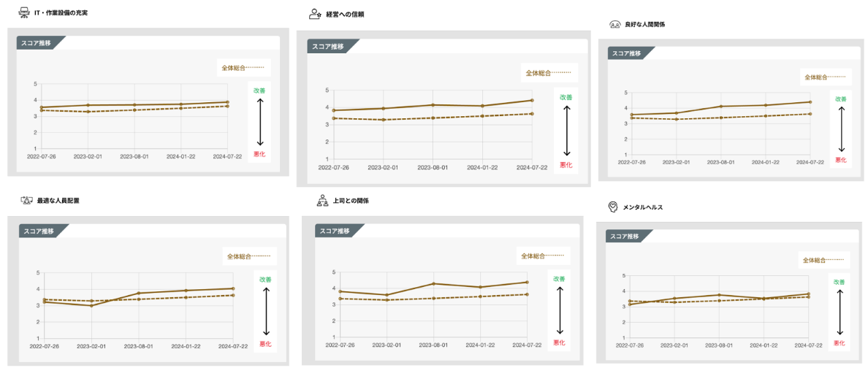This screenshot has width=868, height=368.
Task: Click 改善 label in 経営への信頼 chart
Action: [566, 97]
